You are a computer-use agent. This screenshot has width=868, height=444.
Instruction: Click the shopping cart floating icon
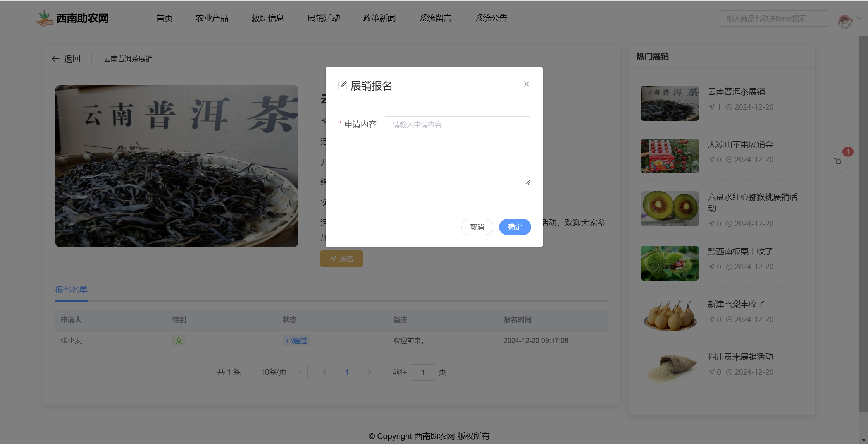coord(838,162)
